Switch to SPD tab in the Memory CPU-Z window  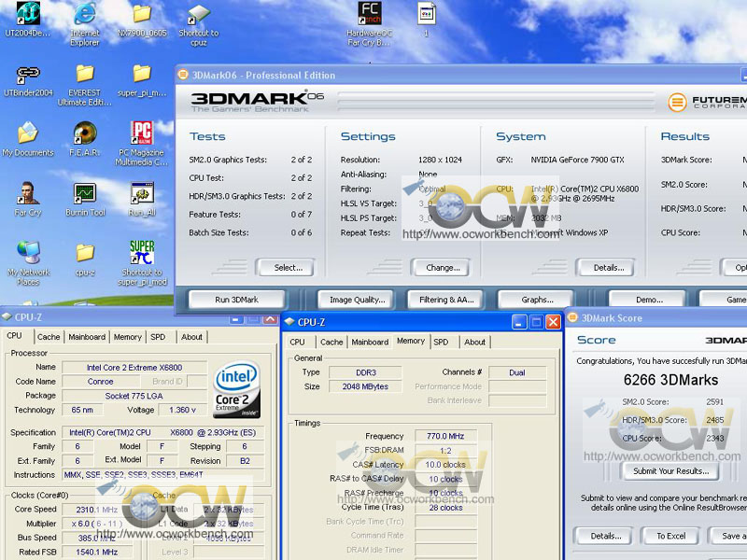click(x=441, y=342)
